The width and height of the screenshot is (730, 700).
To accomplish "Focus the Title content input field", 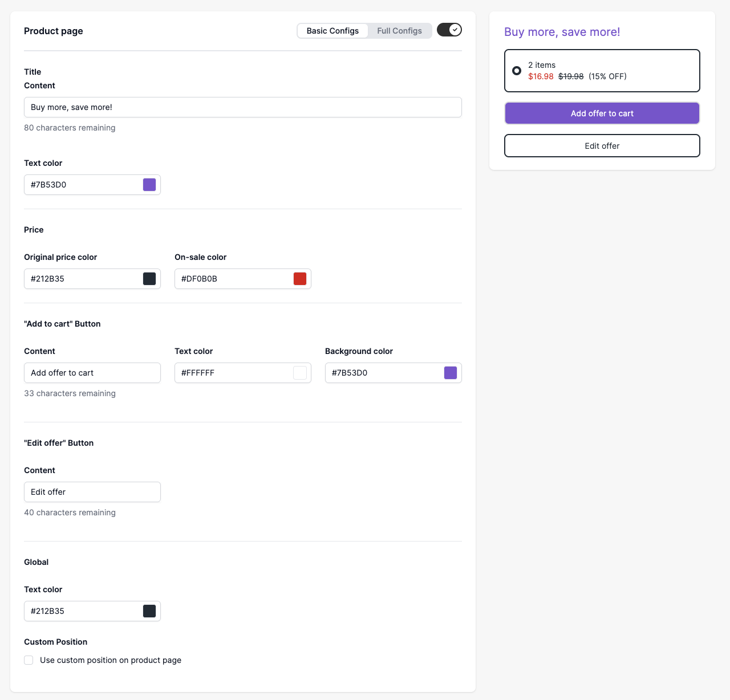I will click(243, 107).
